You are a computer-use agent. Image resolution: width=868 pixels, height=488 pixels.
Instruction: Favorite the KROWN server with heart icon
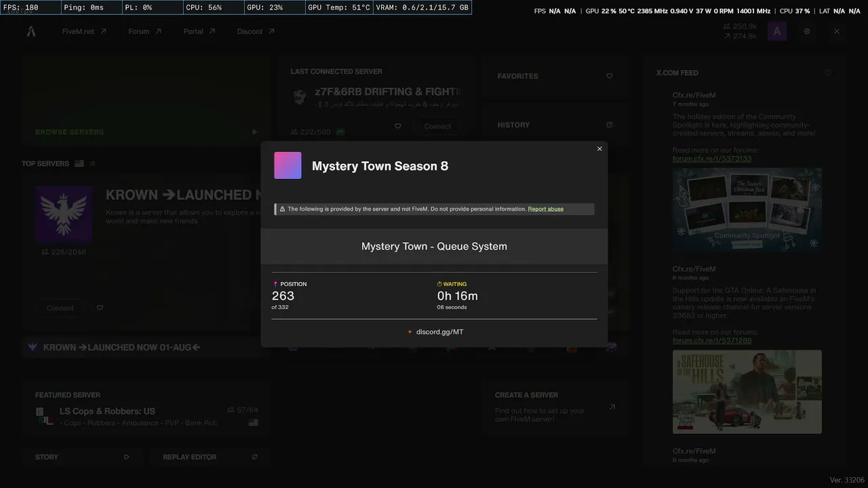point(100,308)
